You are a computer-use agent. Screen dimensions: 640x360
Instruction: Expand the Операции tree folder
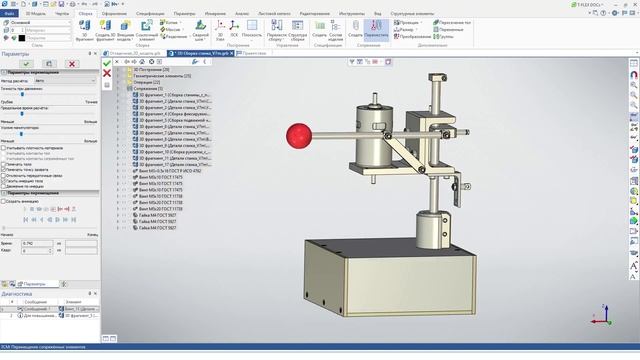tap(118, 82)
